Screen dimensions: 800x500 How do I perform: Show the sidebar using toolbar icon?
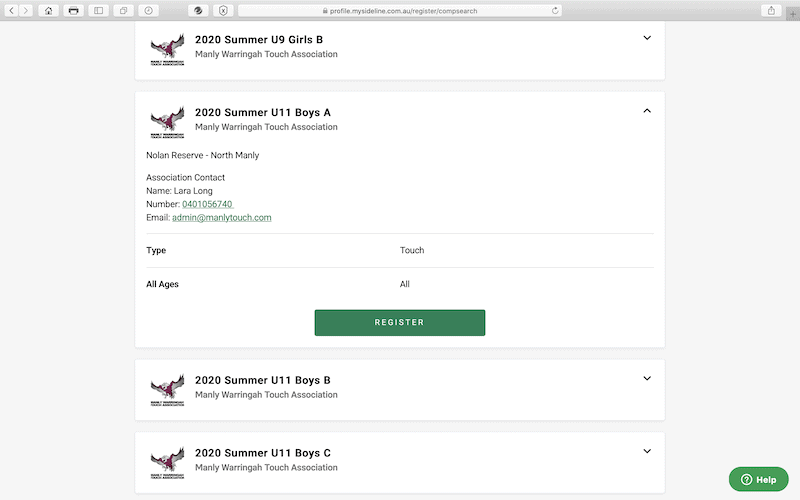pos(98,10)
